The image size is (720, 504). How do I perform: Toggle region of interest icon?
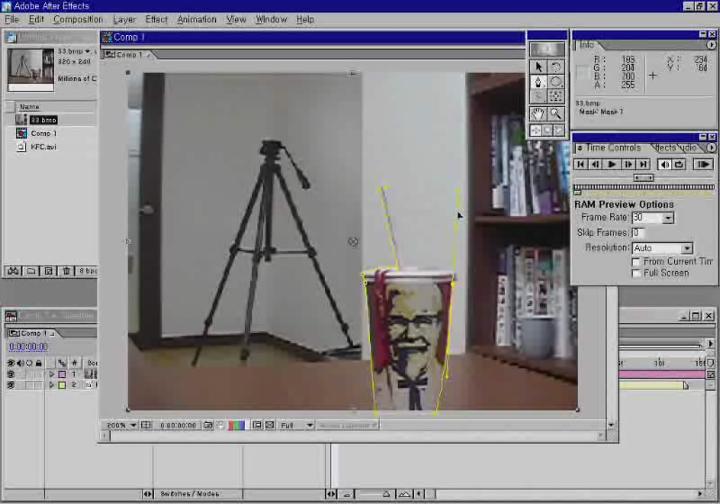[x=257, y=425]
